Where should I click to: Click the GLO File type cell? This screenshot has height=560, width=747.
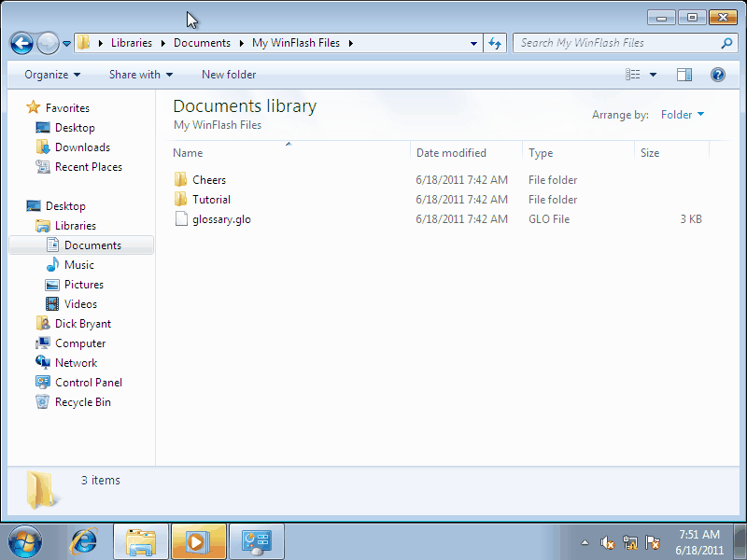pyautogui.click(x=549, y=219)
